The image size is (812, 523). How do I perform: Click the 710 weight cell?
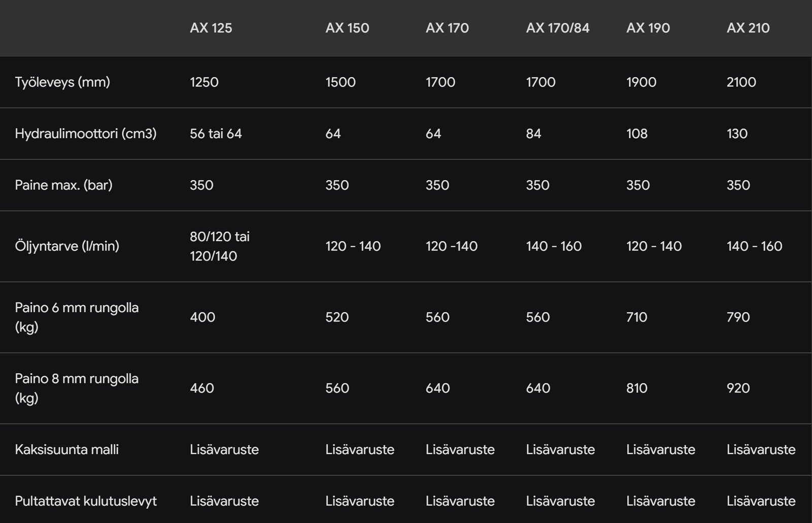pos(636,317)
